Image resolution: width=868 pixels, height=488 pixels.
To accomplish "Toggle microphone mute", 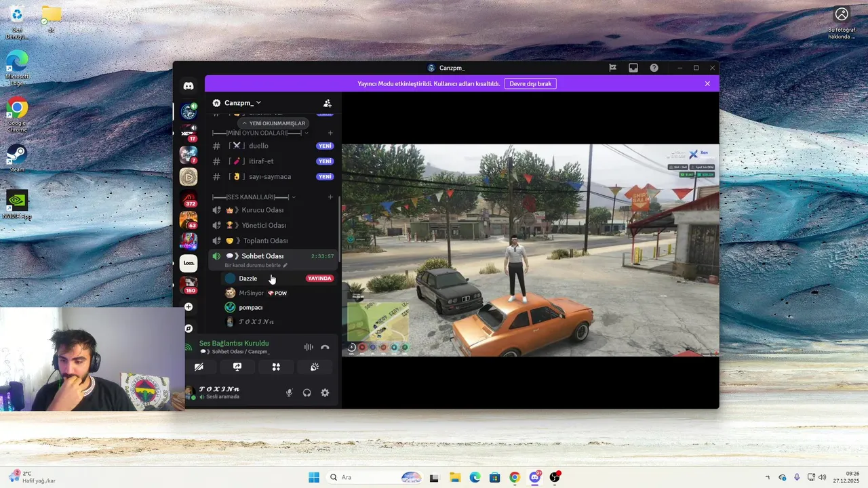I will pyautogui.click(x=289, y=392).
